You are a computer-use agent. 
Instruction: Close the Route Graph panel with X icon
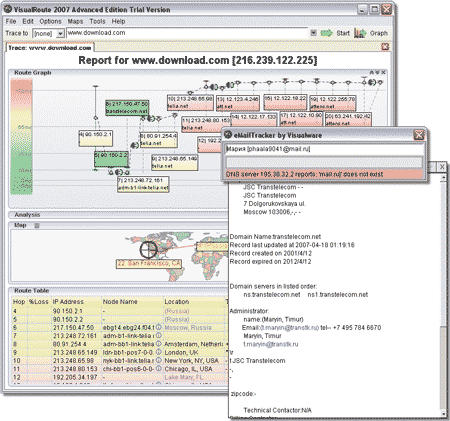pos(383,72)
